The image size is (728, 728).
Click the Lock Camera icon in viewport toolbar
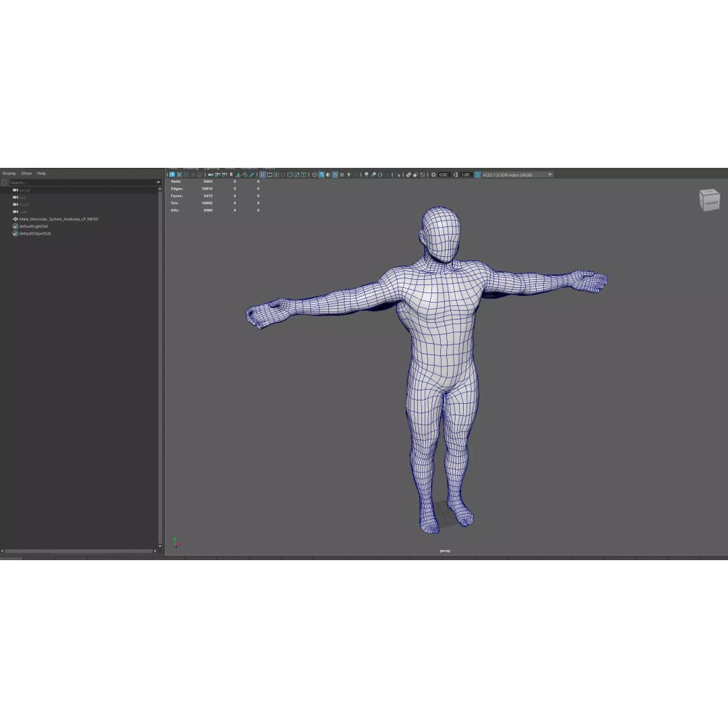(x=217, y=175)
